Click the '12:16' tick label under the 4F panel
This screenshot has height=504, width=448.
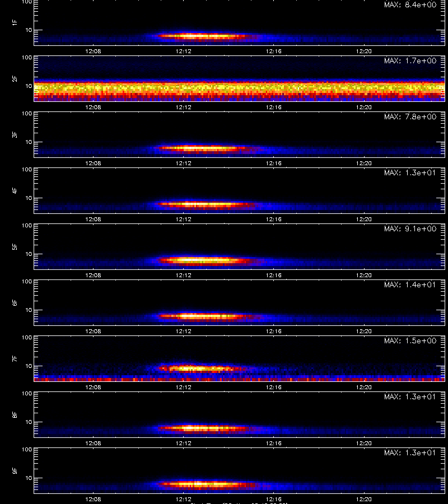click(273, 219)
